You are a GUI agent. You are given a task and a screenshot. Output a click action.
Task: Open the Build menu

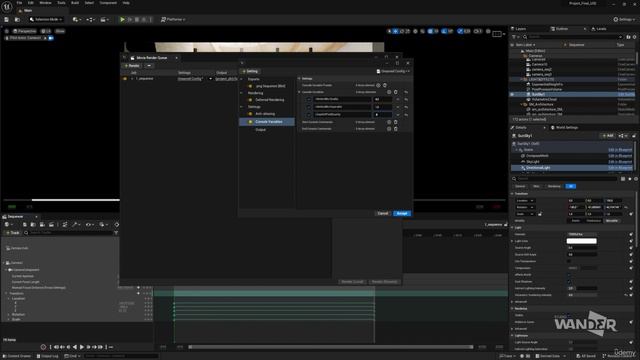[75, 3]
